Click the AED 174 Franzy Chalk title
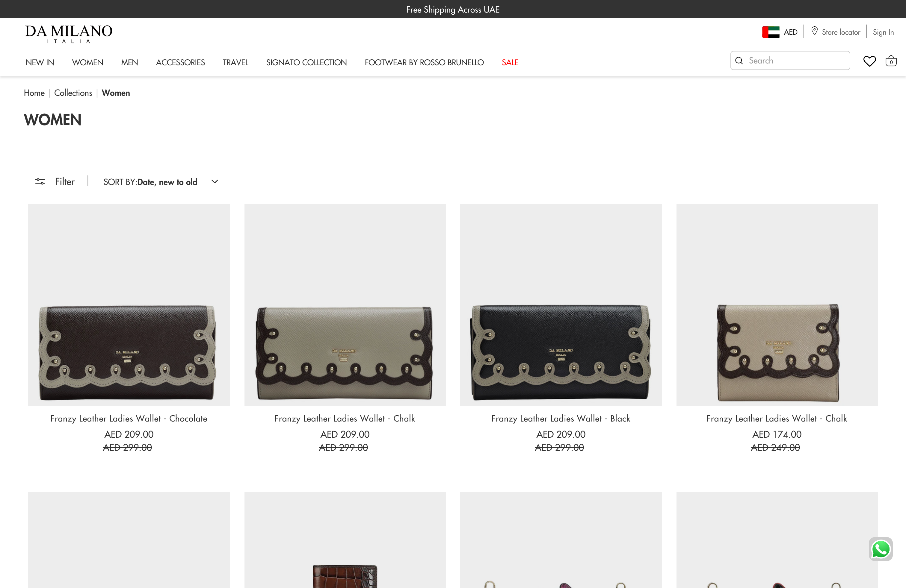The image size is (906, 588). [x=777, y=418]
